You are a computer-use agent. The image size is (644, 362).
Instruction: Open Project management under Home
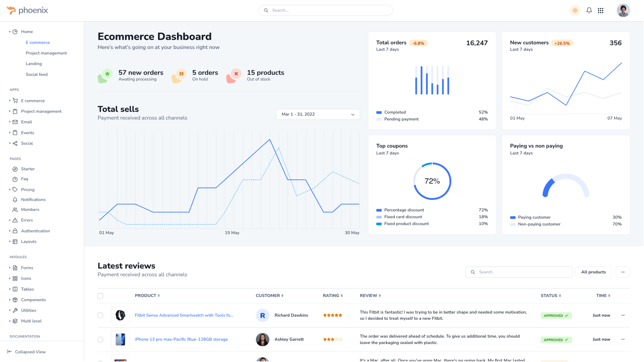pos(46,53)
